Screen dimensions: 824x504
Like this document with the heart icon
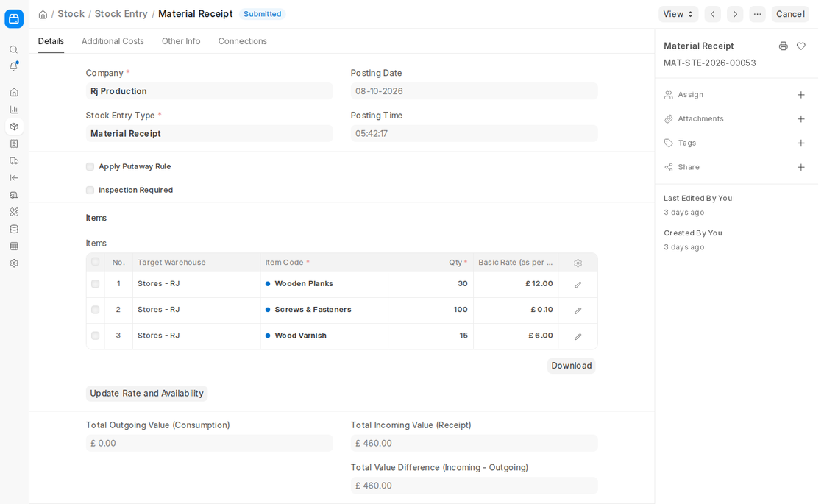coord(801,46)
